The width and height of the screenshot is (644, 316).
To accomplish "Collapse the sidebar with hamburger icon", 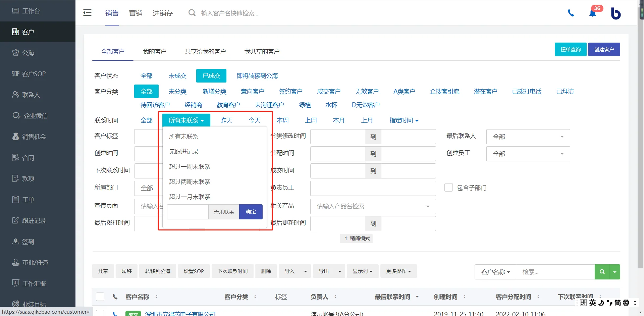I will [87, 13].
